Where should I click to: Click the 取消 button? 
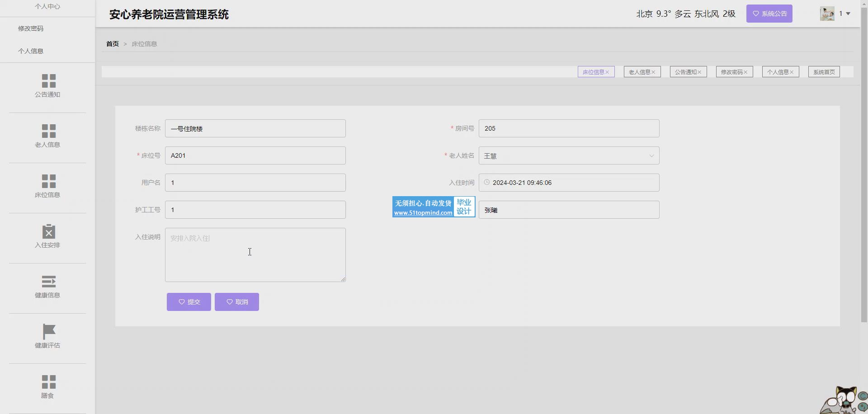[x=237, y=302]
